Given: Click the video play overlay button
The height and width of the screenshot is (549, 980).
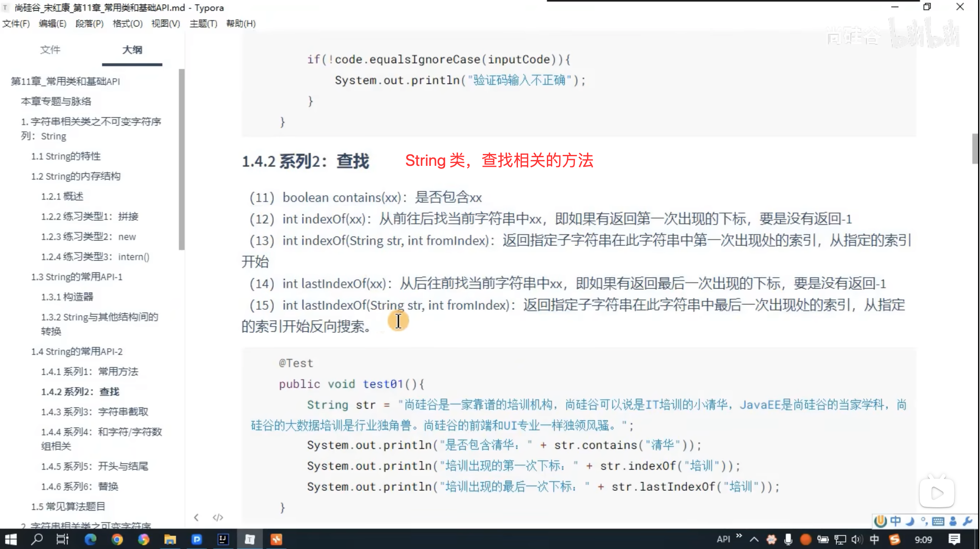Looking at the screenshot, I should point(937,493).
